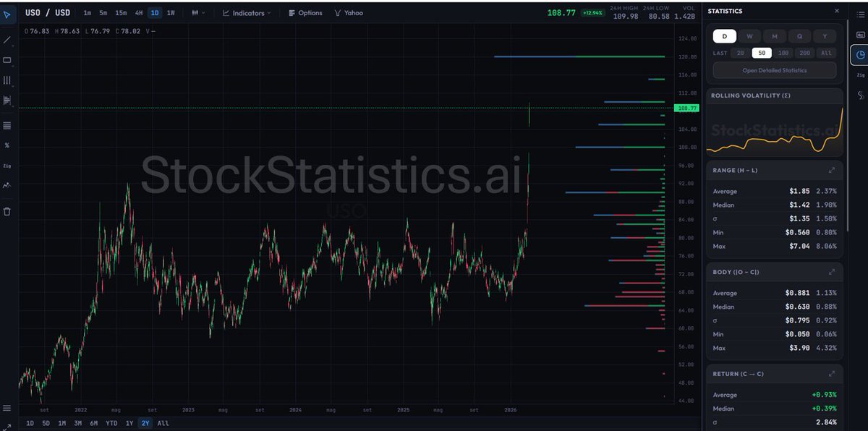This screenshot has width=868, height=431.
Task: Set last 200 candles sample
Action: [804, 53]
